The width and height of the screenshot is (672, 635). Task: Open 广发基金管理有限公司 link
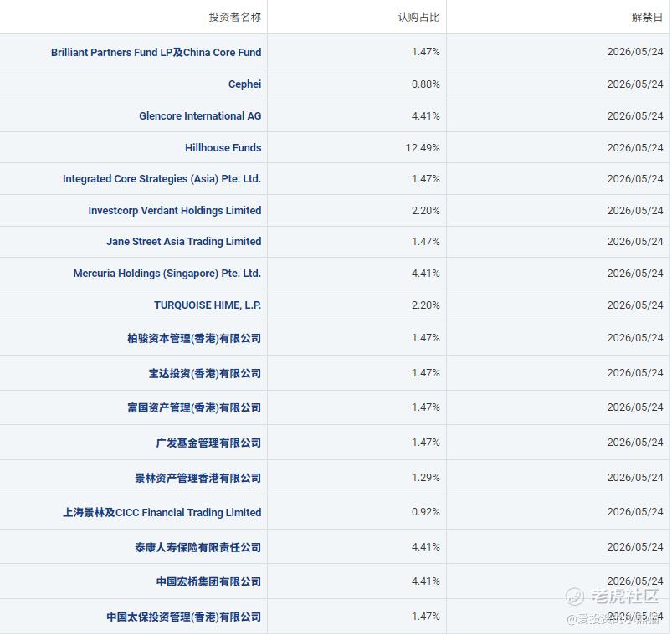coord(208,443)
